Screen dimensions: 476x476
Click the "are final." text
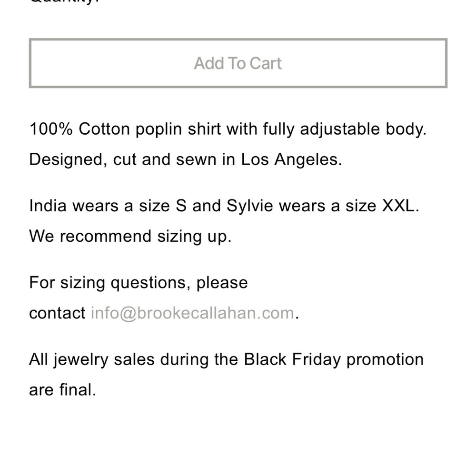coord(62,390)
